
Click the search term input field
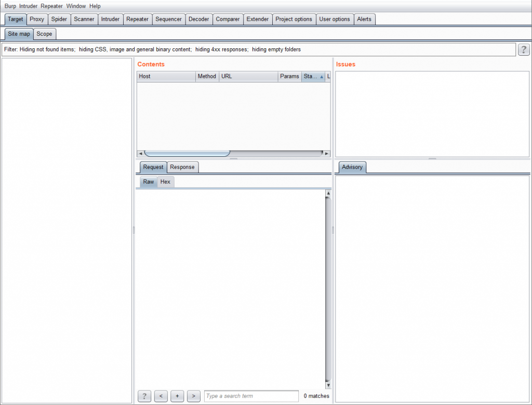251,396
